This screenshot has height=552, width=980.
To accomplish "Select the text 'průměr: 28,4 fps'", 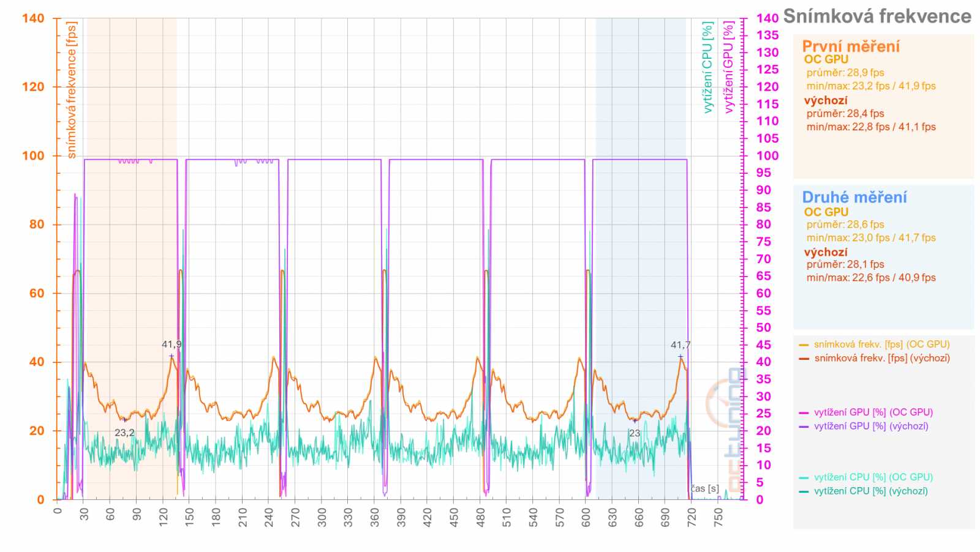I will click(x=845, y=114).
